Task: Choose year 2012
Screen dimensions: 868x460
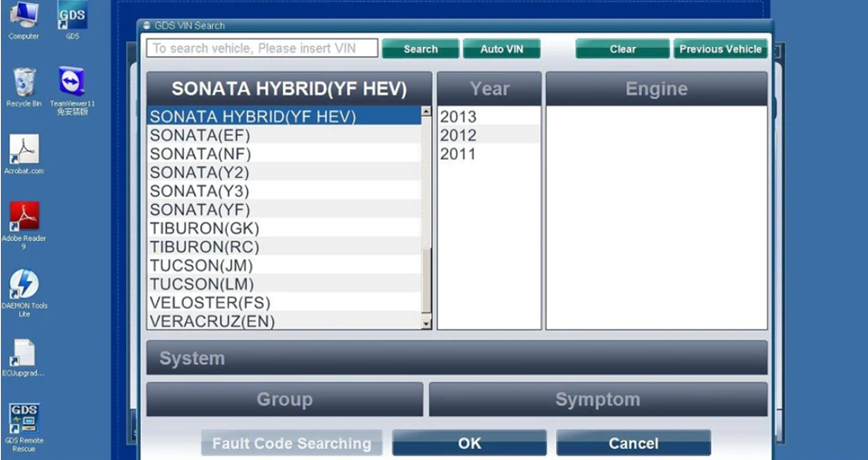Action: pyautogui.click(x=489, y=135)
